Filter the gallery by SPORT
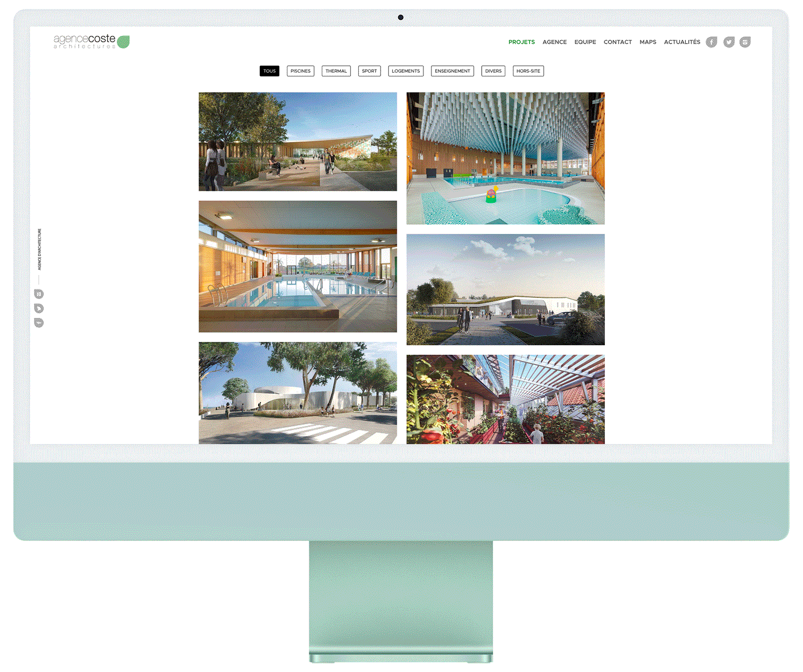This screenshot has height=672, width=803. coord(369,71)
